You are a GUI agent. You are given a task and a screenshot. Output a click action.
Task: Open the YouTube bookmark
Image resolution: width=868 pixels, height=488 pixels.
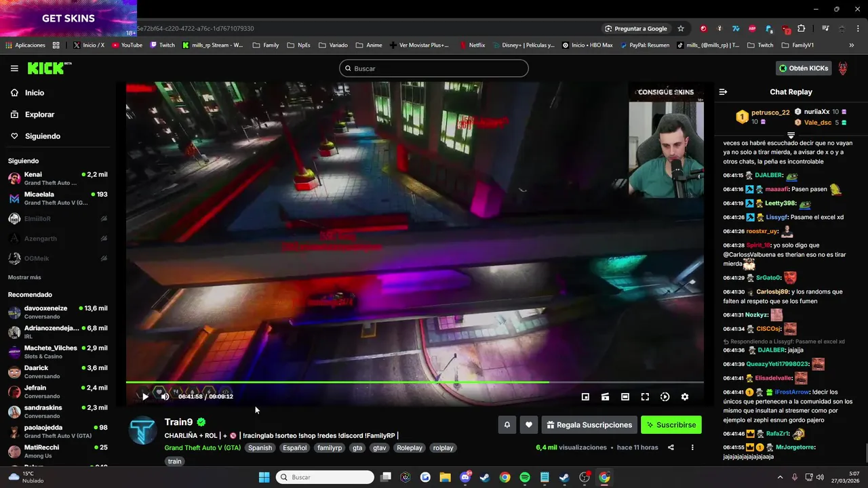[x=127, y=45]
